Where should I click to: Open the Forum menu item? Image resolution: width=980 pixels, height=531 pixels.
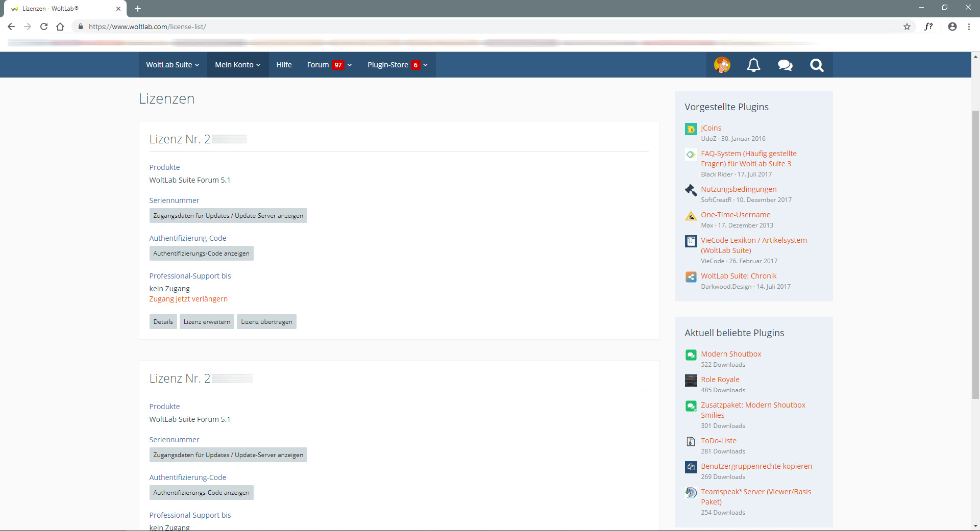pos(318,65)
